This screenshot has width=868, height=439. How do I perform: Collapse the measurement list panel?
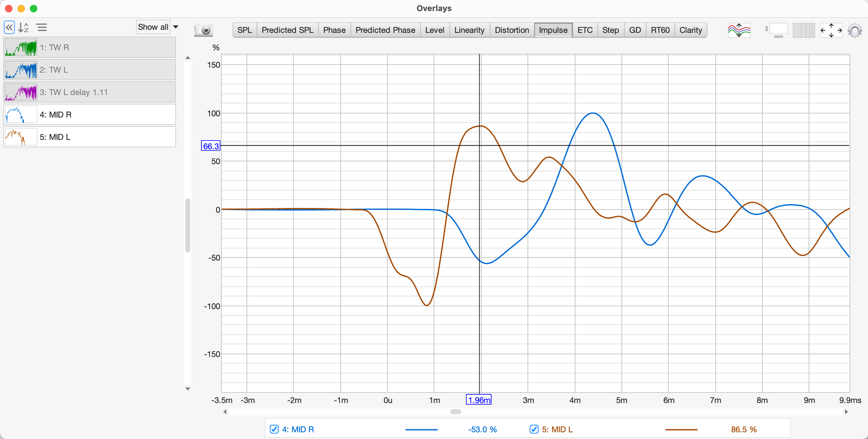point(9,28)
